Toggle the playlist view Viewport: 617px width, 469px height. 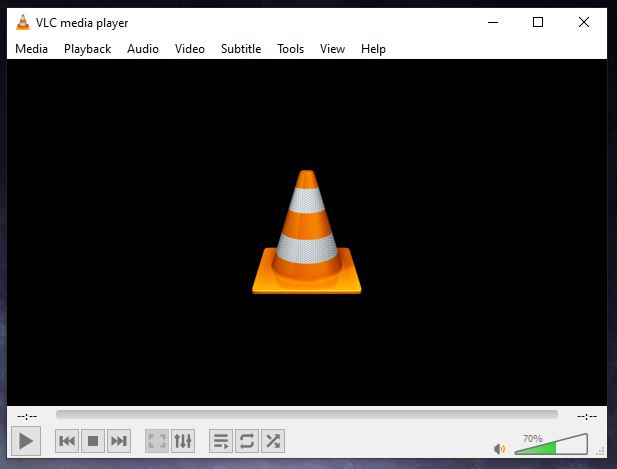[221, 441]
